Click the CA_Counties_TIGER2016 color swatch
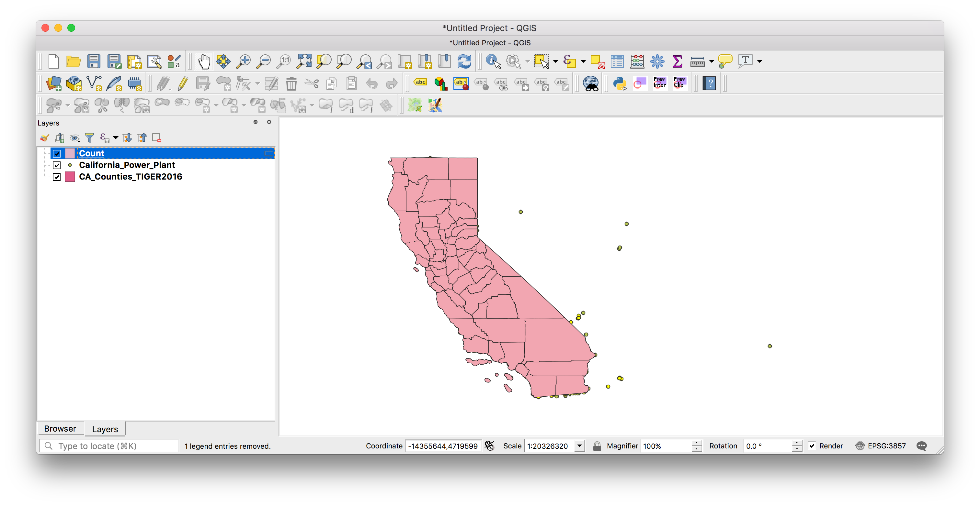980x506 pixels. point(70,177)
